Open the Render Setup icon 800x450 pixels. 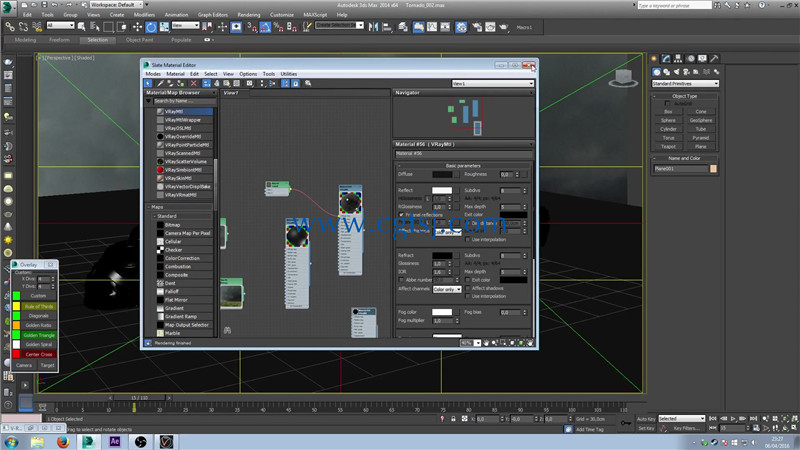[477, 27]
